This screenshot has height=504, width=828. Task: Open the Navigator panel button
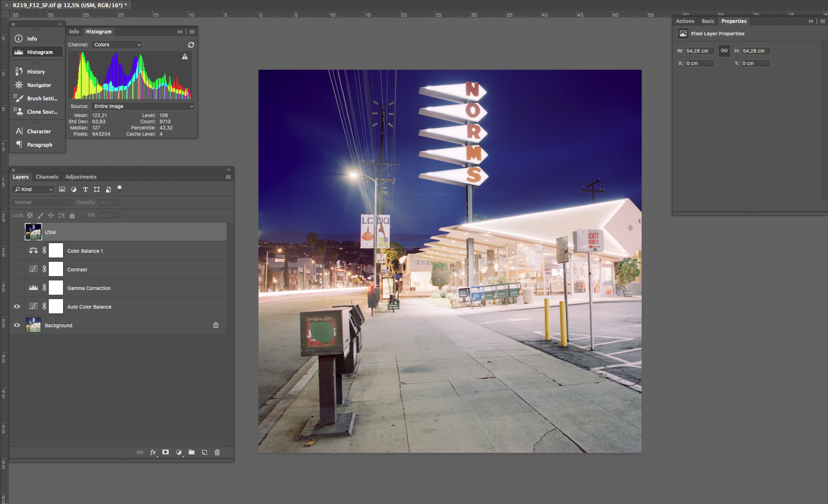click(x=39, y=85)
